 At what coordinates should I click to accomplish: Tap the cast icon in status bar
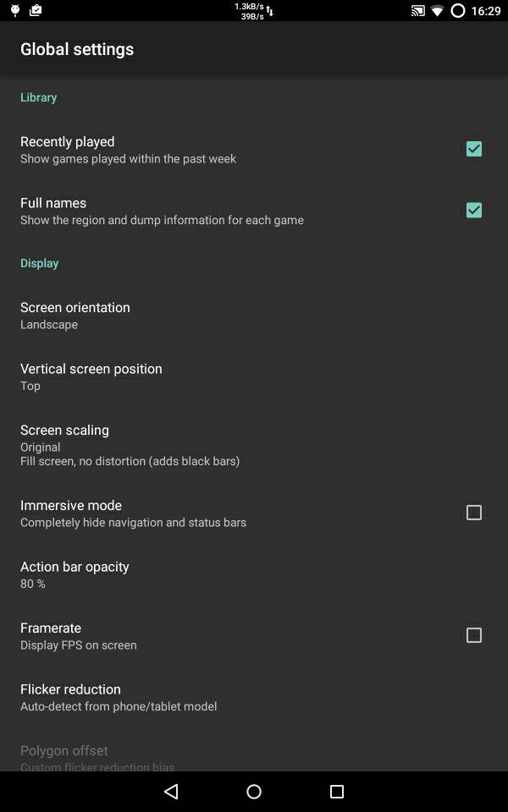[x=418, y=11]
